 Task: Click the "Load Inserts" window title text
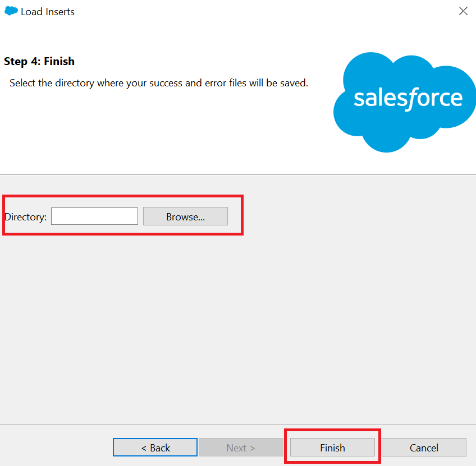[48, 12]
